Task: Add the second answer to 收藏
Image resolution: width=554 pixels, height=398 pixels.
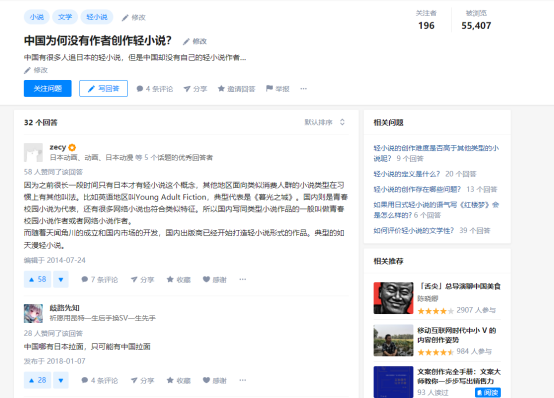Action: [x=179, y=381]
